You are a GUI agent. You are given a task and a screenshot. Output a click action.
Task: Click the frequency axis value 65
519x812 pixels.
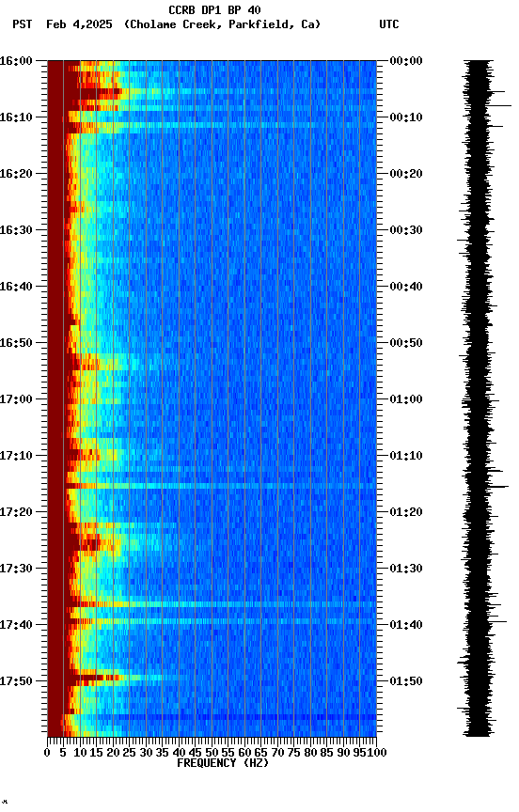[260, 753]
